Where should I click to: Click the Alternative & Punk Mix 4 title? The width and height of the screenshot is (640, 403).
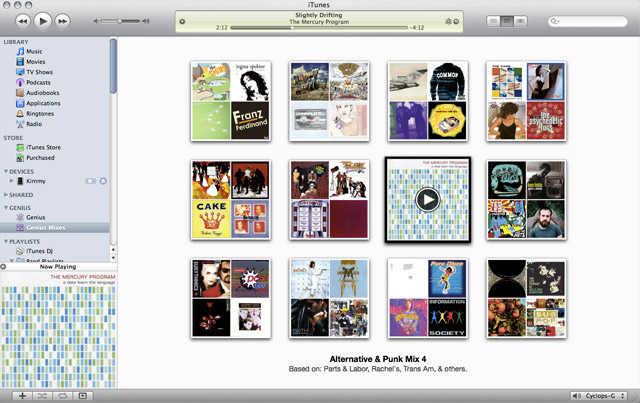point(378,359)
